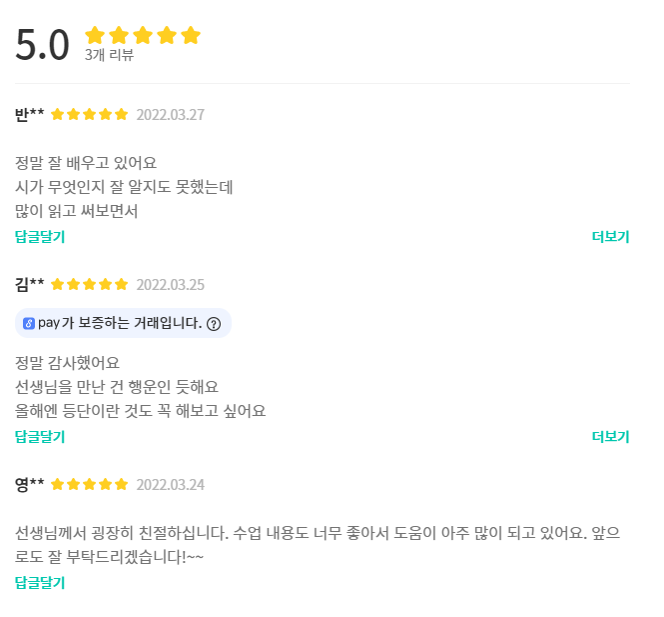This screenshot has height=617, width=664.
Task: Click the help icon beside pay guarantee text
Action: (214, 324)
